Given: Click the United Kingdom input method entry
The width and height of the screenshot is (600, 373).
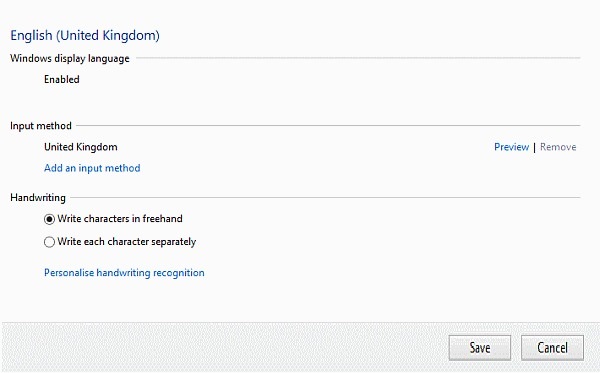Looking at the screenshot, I should [x=81, y=147].
